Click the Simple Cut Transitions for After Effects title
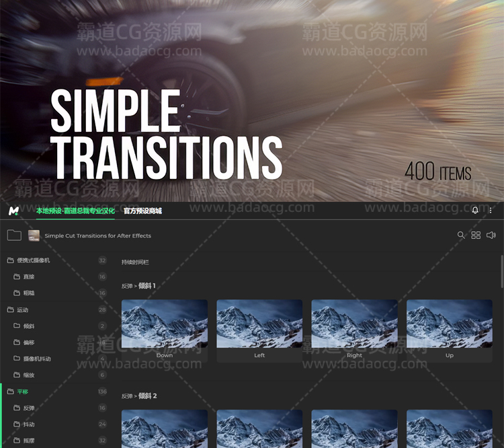The image size is (504, 448). click(x=97, y=235)
